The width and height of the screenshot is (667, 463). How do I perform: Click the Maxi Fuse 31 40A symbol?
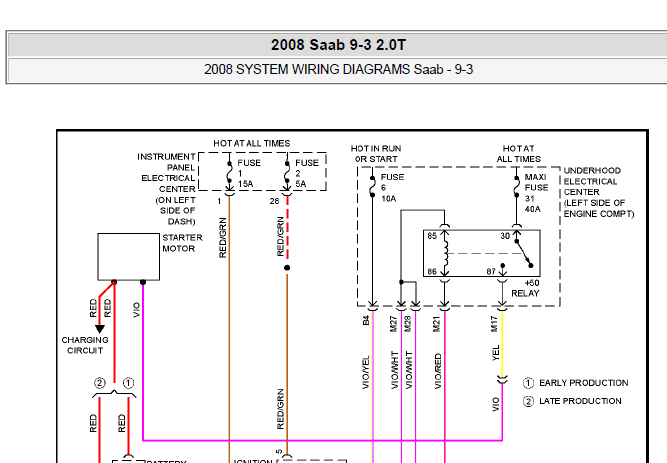516,186
